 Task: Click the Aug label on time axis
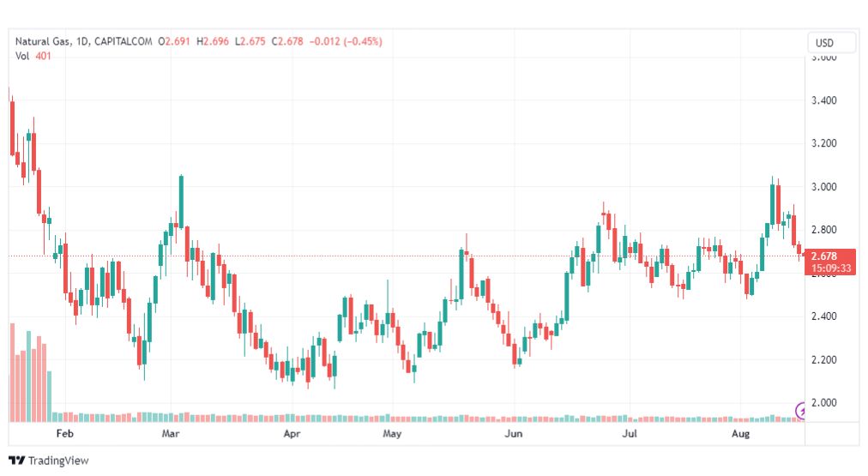click(741, 433)
